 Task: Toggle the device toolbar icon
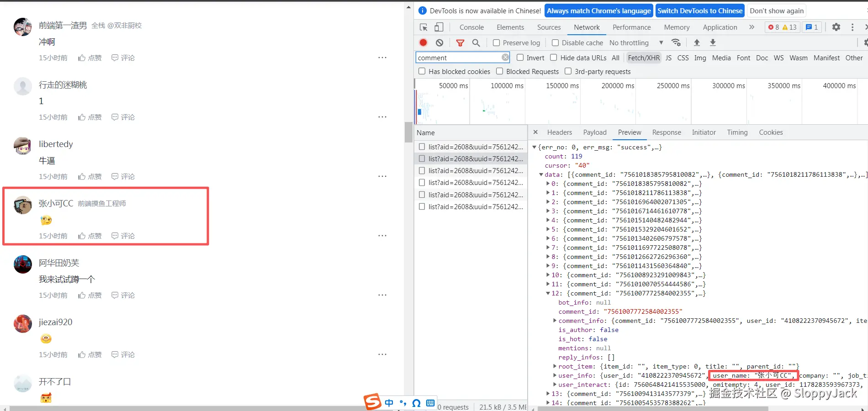click(x=439, y=27)
